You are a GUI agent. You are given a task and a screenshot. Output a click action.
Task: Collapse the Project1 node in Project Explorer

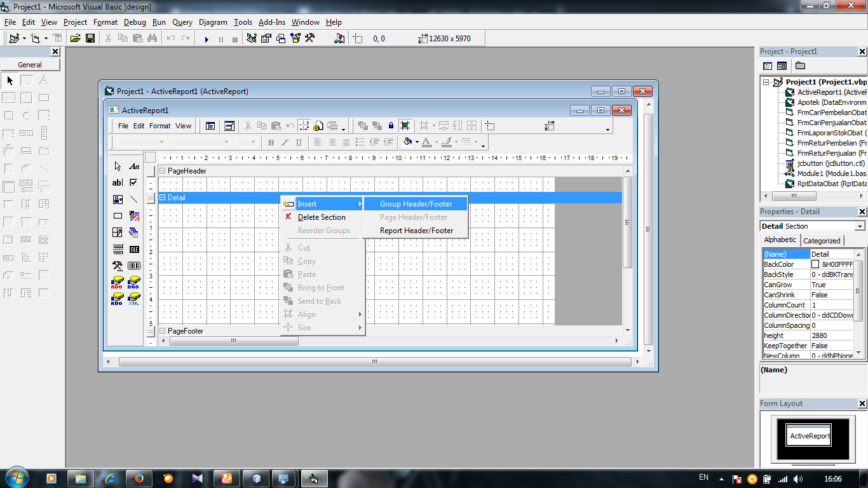766,82
